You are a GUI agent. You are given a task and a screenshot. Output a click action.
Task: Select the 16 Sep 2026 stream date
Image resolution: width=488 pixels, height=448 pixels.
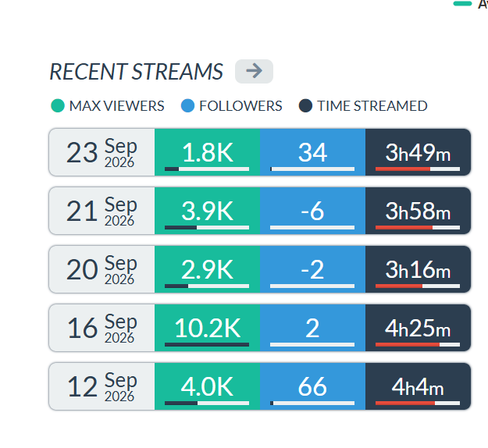tap(102, 328)
